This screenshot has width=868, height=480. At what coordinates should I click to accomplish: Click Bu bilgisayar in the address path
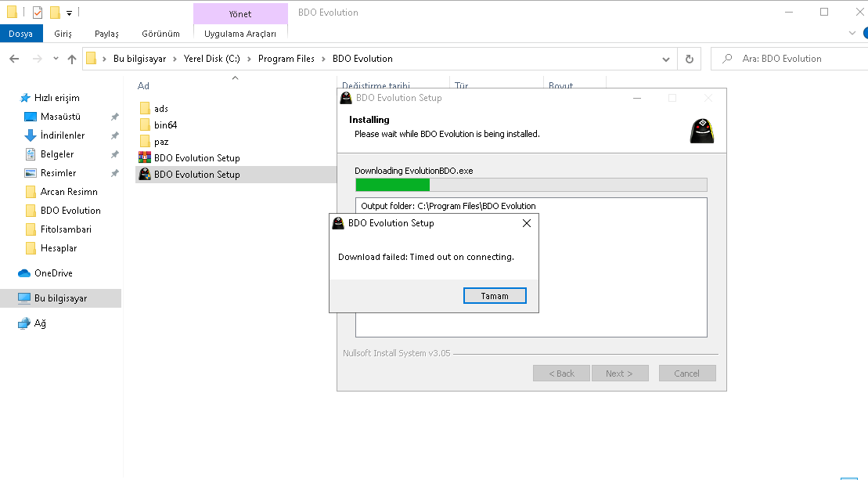[139, 59]
